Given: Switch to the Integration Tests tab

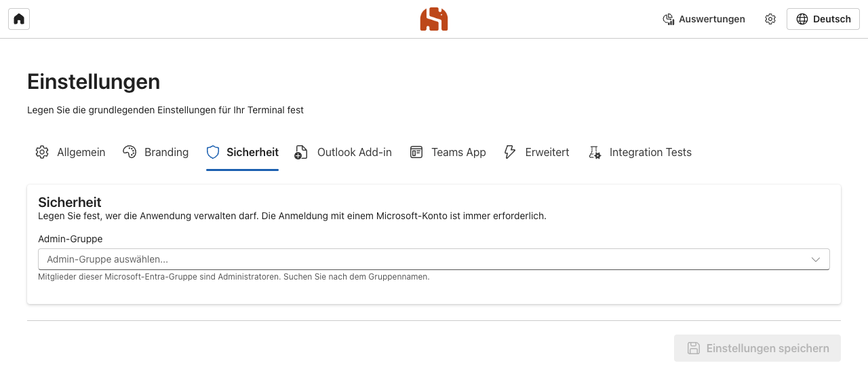Looking at the screenshot, I should coord(639,152).
